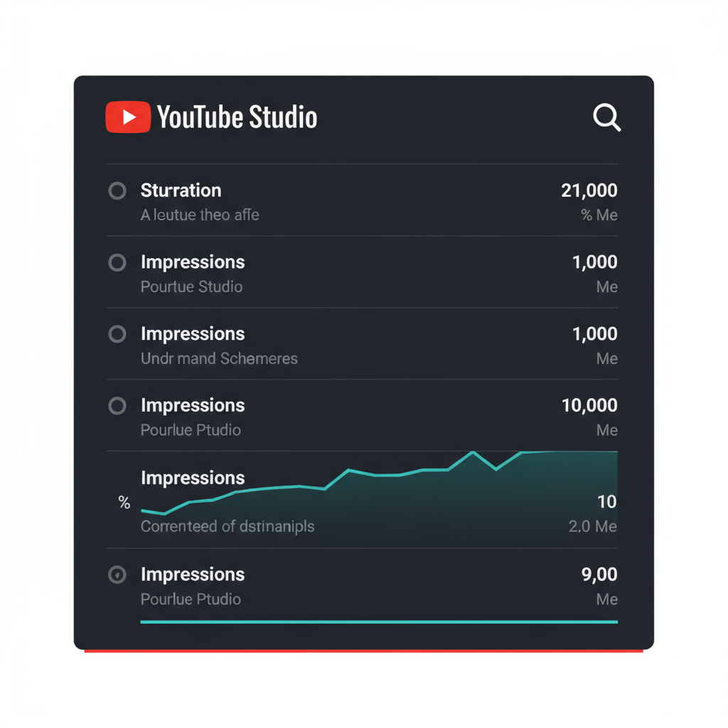Select radio button beside Undr mand Schemeres
This screenshot has height=728, width=728.
tap(117, 334)
